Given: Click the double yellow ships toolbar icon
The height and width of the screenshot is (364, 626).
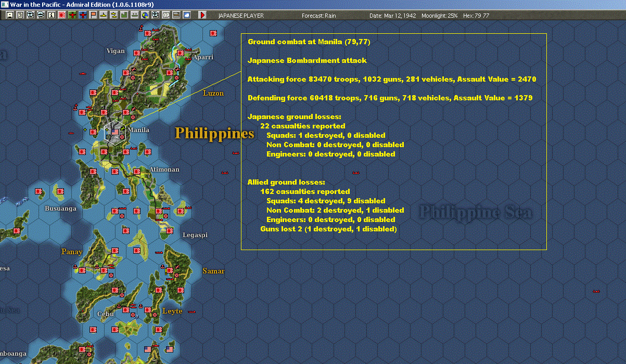Looking at the screenshot, I should [114, 15].
